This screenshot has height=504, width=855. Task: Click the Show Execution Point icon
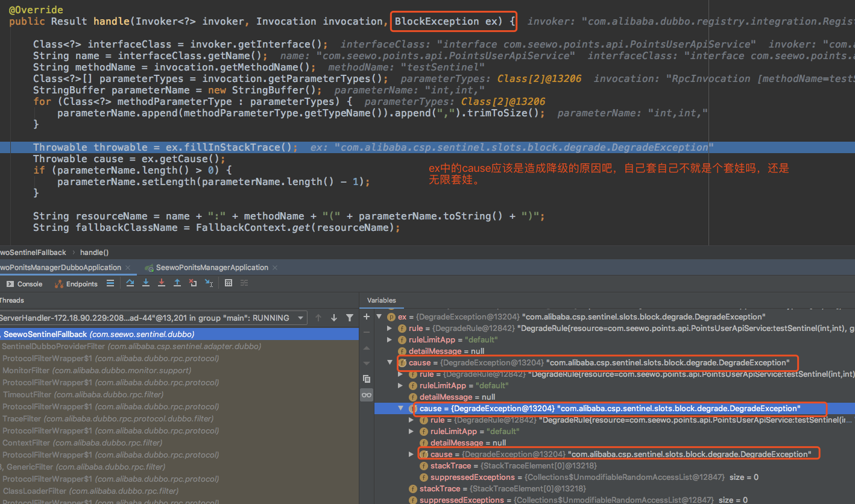[x=110, y=283]
